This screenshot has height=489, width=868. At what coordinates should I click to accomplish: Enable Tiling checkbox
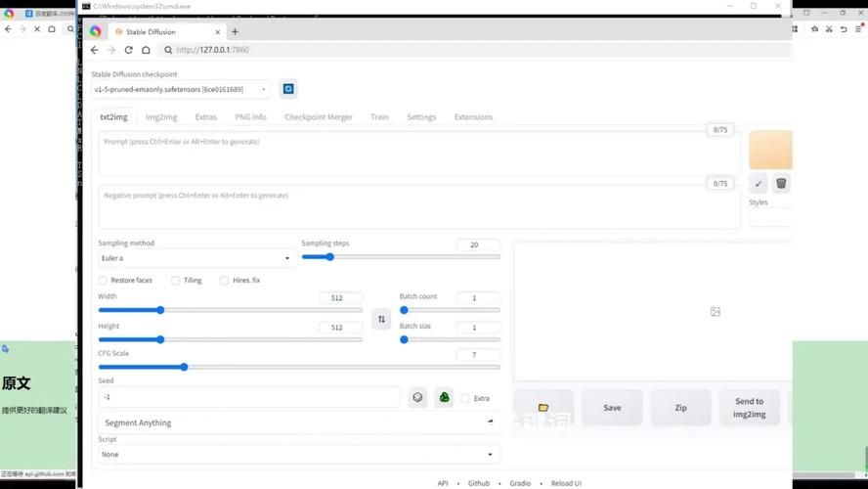[x=176, y=281]
